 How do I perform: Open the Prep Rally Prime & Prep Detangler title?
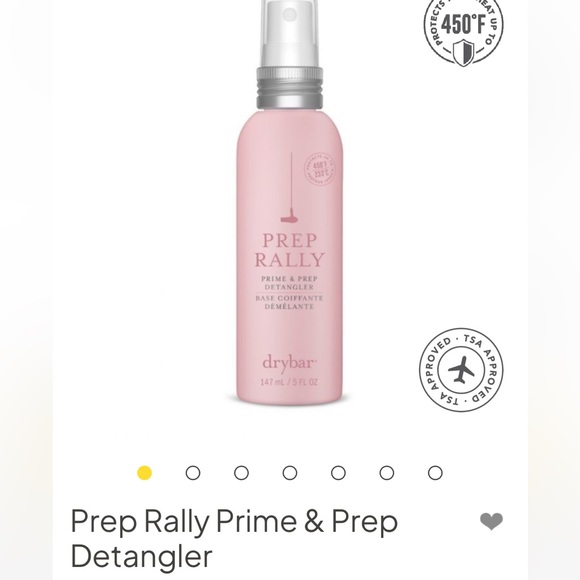(234, 538)
